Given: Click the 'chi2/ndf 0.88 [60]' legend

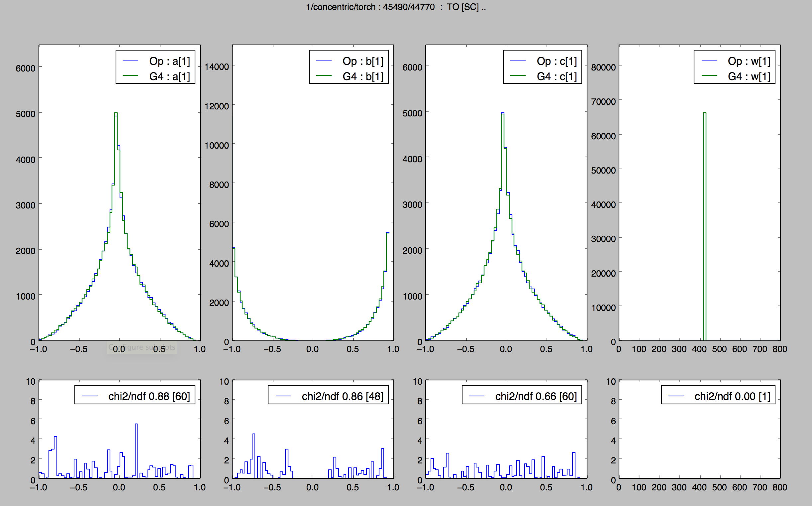Looking at the screenshot, I should coord(135,395).
